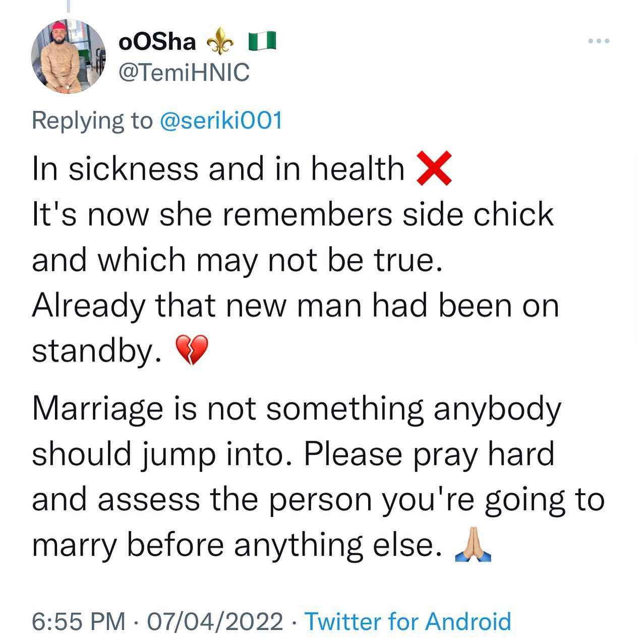Image resolution: width=644 pixels, height=644 pixels.
Task: Click the 07/04/2022 date
Action: point(214,621)
